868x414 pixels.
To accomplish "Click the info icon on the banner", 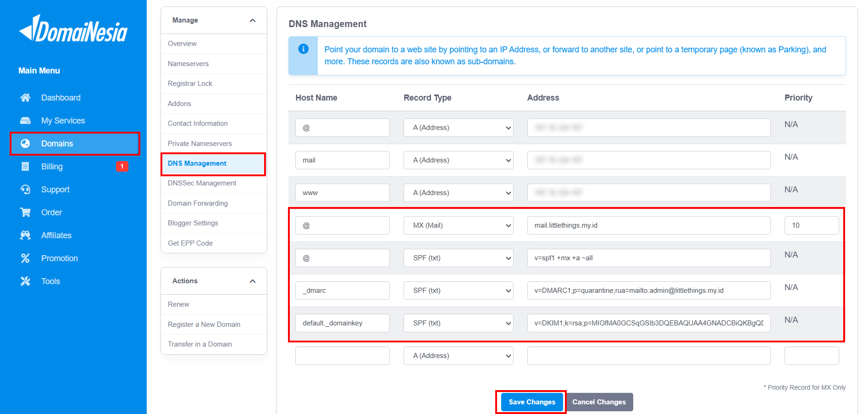I will coord(303,49).
